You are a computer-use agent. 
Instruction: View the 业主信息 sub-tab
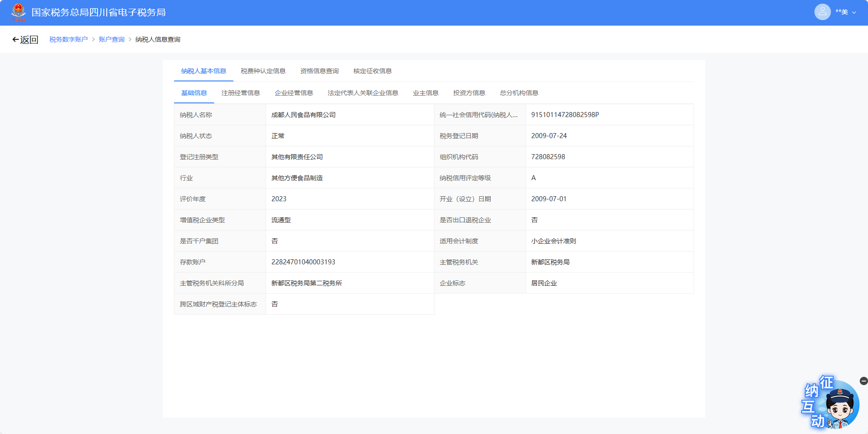coord(425,93)
